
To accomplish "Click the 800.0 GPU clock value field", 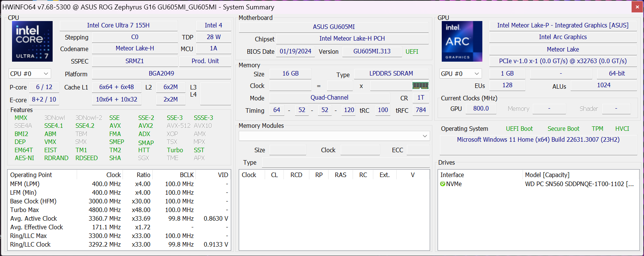I will (x=481, y=108).
